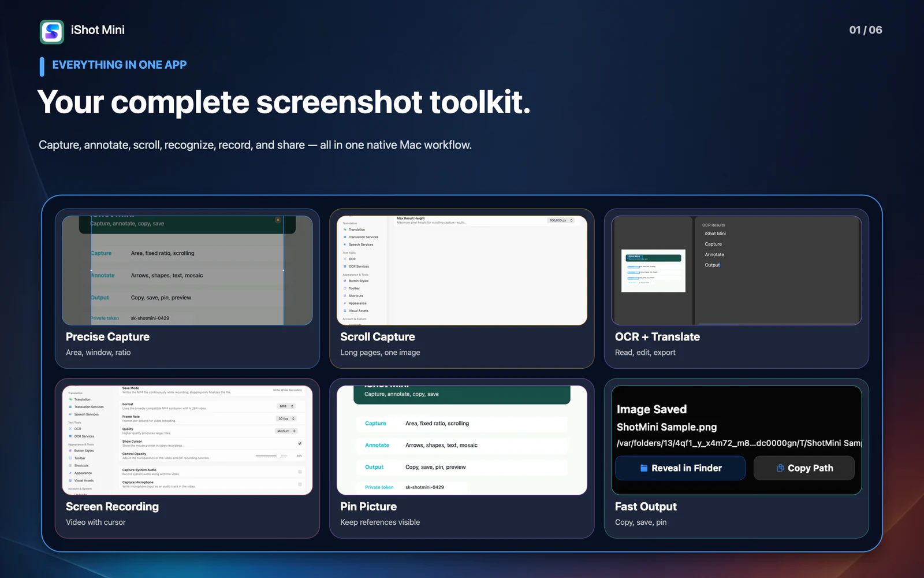Click 'sk-shotmini-0429' token in Pin Picture preview
This screenshot has width=924, height=578.
pos(424,487)
